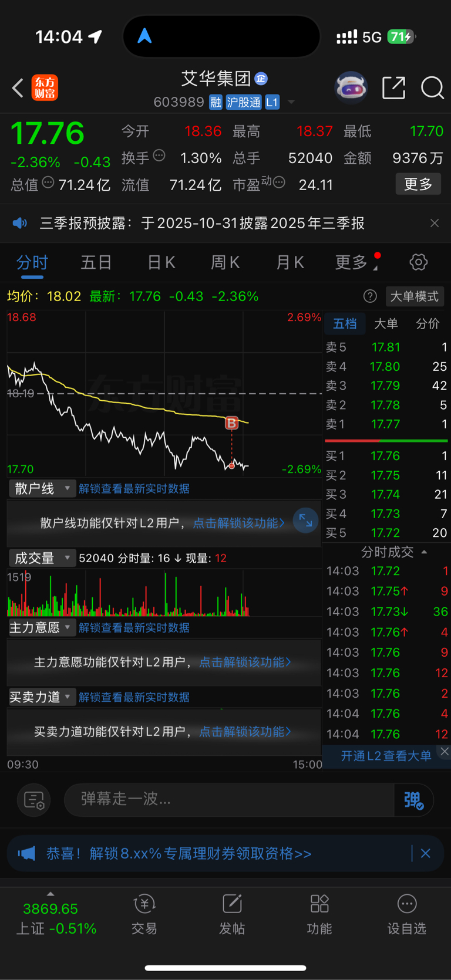Tap the buy-sell ratio color bar
Screen dimensions: 451x980
tap(386, 440)
